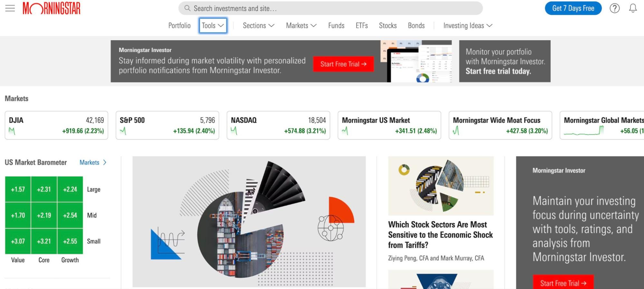Screen dimensions: 644x289
Task: Open the notifications bell icon
Action: pos(633,8)
